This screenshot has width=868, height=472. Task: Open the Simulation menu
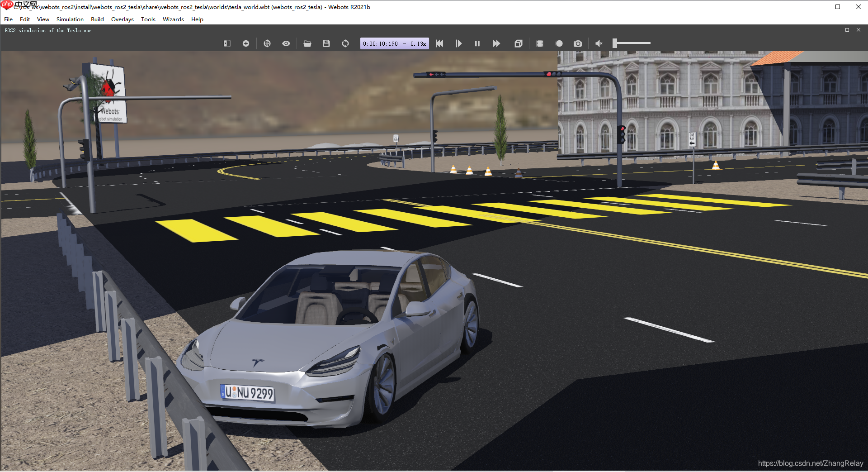[70, 19]
